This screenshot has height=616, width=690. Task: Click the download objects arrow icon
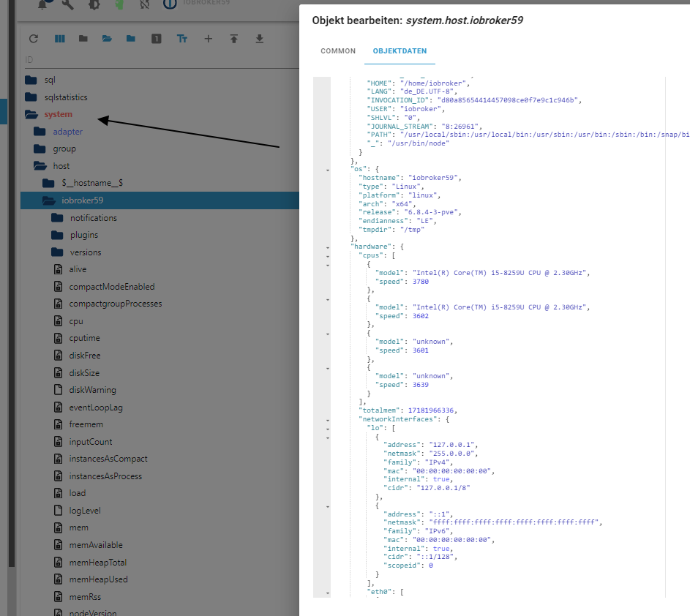(x=259, y=39)
